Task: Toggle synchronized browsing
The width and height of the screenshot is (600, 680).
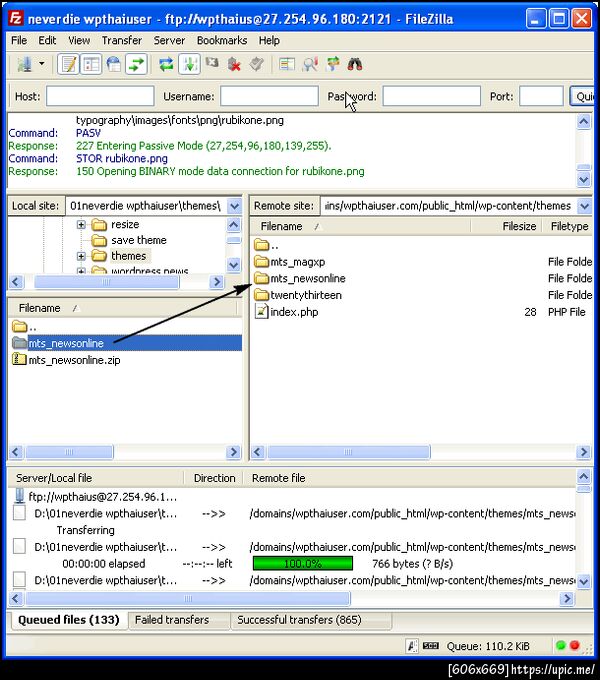Action: [333, 65]
